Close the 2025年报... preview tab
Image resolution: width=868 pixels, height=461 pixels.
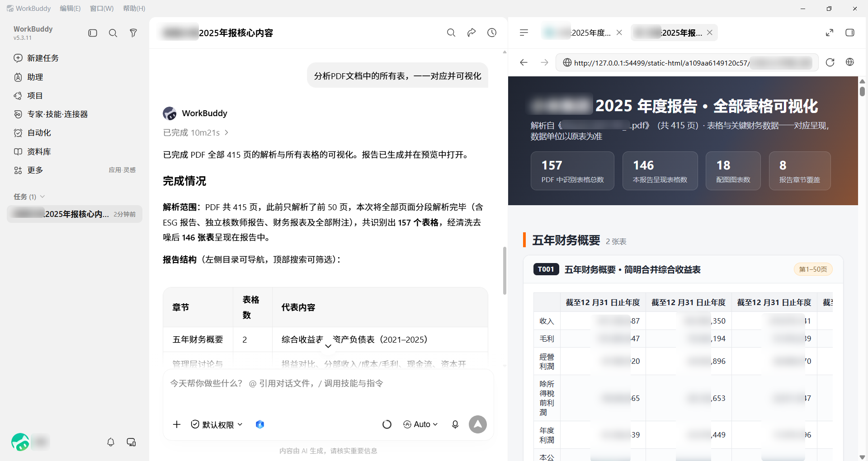click(710, 33)
